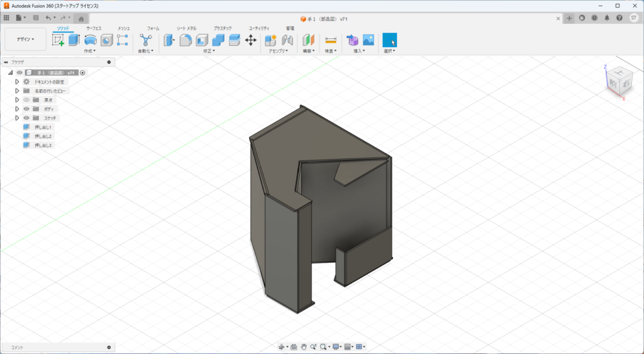Collapse the ブラウザ panel arrows

click(x=6, y=62)
